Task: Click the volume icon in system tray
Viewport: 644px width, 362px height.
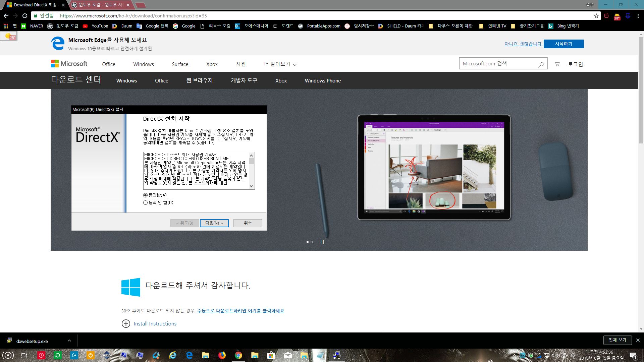Action: [x=554, y=355]
